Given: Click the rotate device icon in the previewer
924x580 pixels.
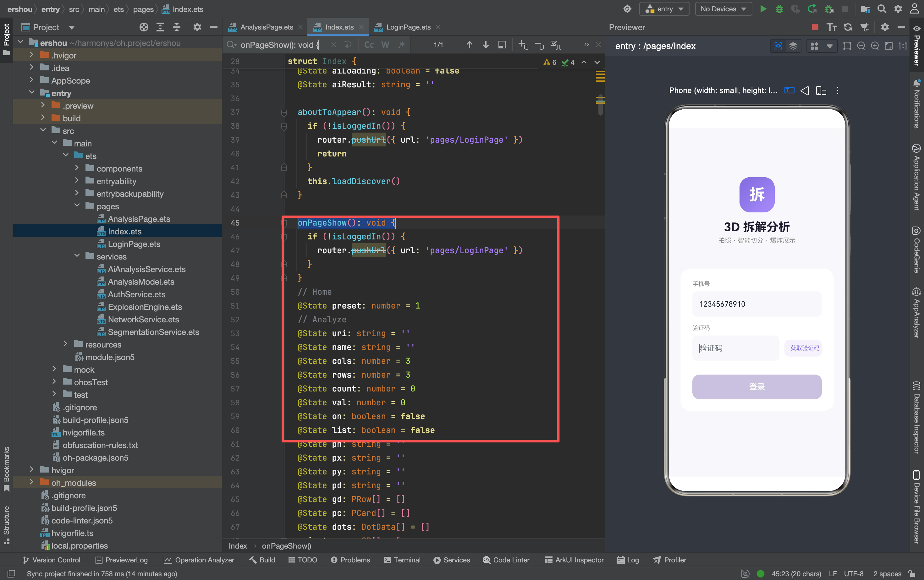Looking at the screenshot, I should (821, 90).
